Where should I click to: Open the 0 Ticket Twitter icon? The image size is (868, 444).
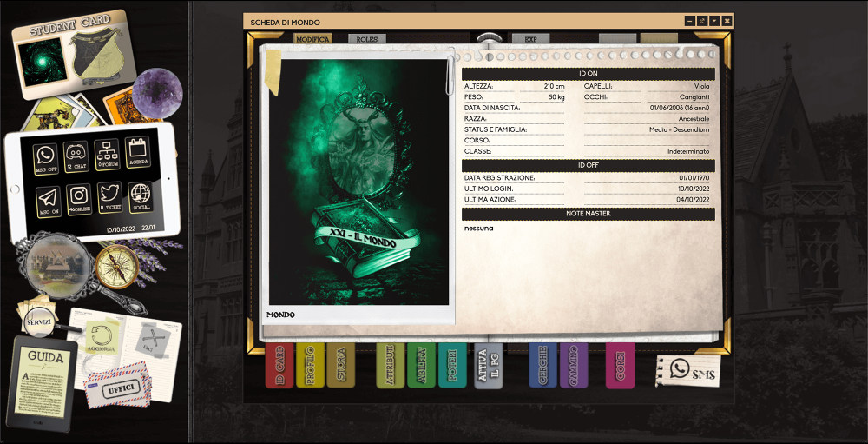(x=109, y=198)
